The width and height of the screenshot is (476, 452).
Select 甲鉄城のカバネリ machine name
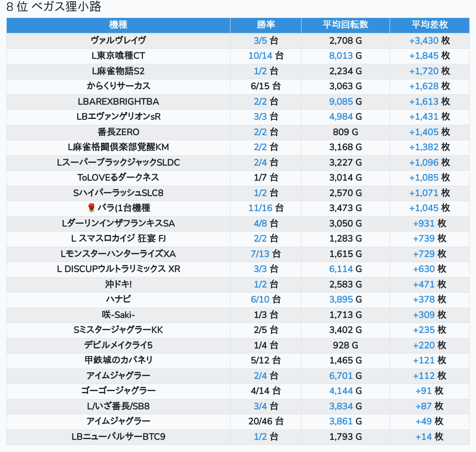coord(119,361)
